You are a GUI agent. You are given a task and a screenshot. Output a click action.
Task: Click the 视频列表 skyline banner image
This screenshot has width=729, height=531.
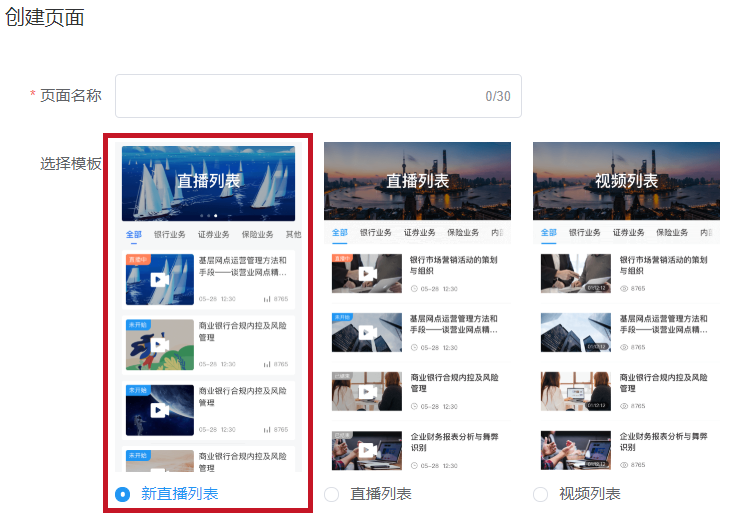point(626,180)
